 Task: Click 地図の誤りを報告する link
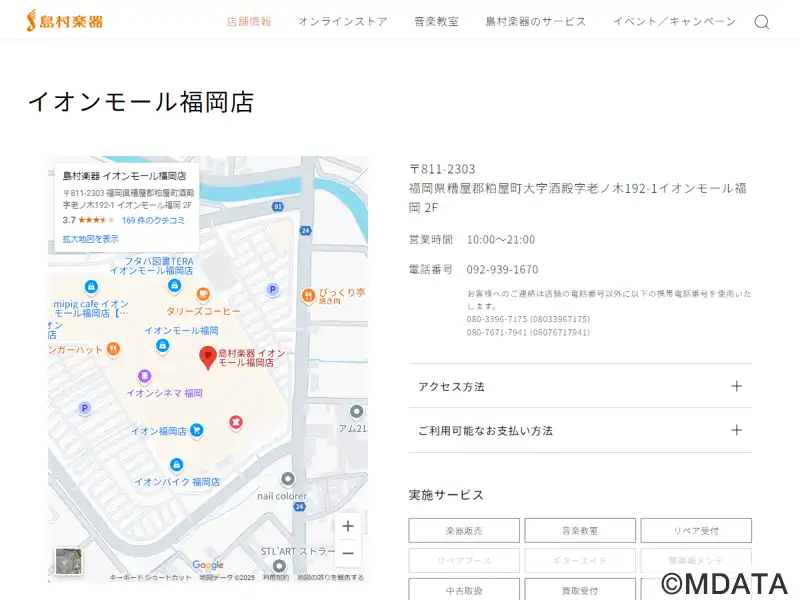coord(331,578)
